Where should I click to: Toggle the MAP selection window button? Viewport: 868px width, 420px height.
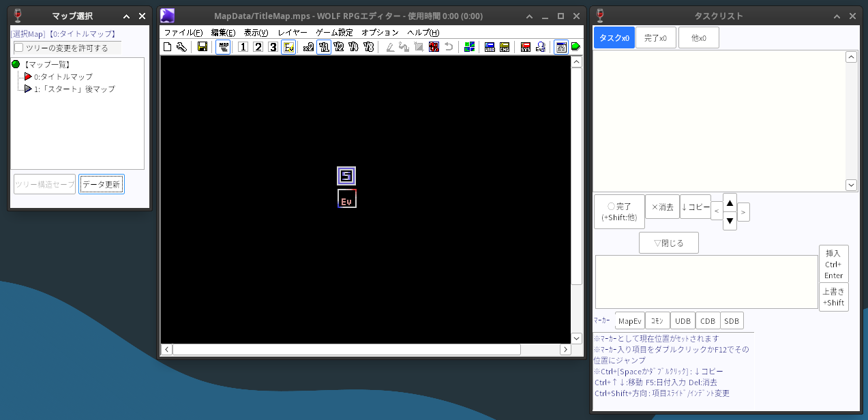click(223, 47)
